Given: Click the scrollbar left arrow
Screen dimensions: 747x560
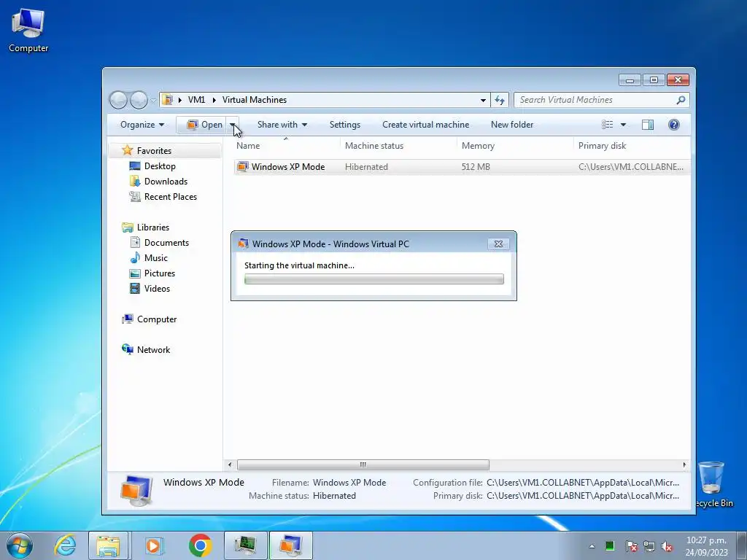Looking at the screenshot, I should tap(230, 464).
